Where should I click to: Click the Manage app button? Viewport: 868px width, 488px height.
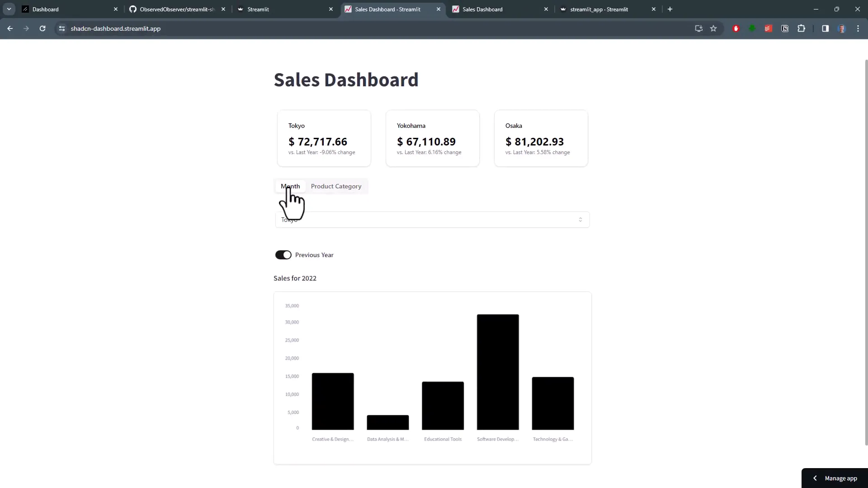pos(840,478)
